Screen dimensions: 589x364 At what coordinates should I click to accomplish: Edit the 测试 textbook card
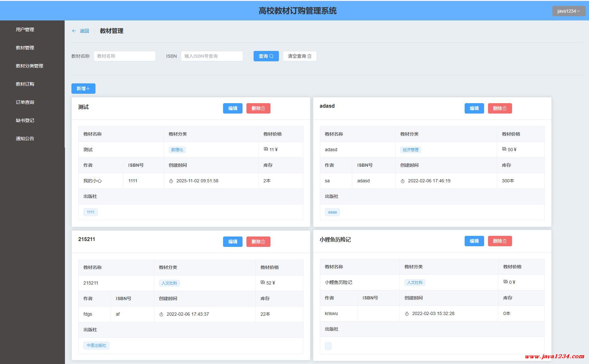click(x=232, y=108)
